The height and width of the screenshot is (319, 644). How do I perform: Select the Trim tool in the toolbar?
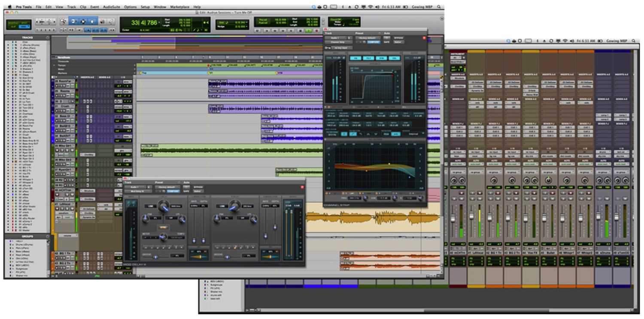click(73, 22)
